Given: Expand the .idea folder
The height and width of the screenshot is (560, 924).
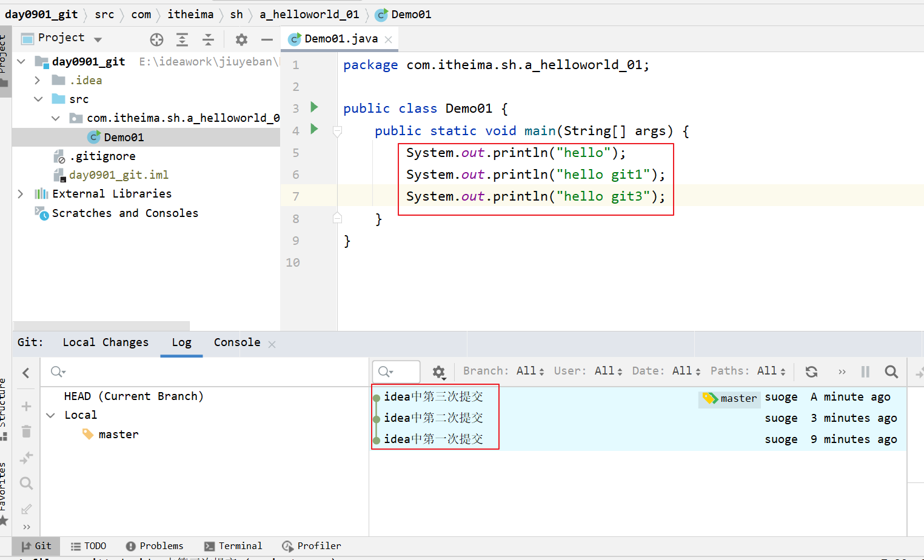Looking at the screenshot, I should point(38,80).
